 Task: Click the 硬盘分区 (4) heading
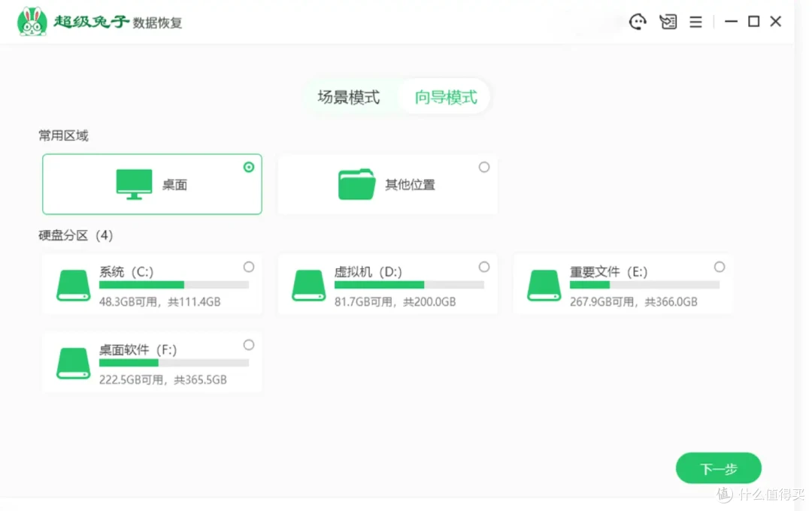(x=76, y=235)
